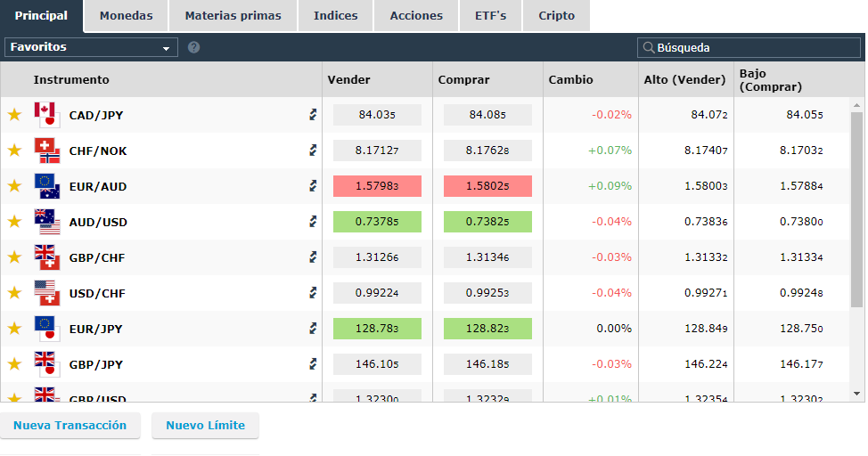Click the GBP/CHF flag icon
Viewport: 868px width, 456px height.
point(46,257)
